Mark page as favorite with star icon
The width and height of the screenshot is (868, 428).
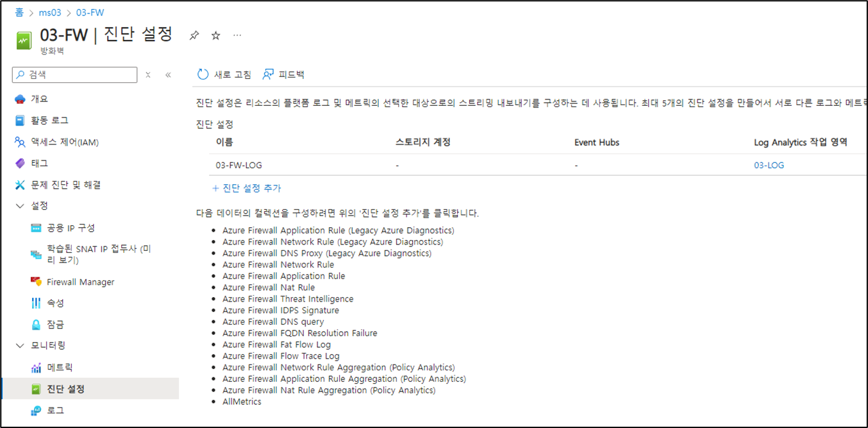tap(216, 36)
